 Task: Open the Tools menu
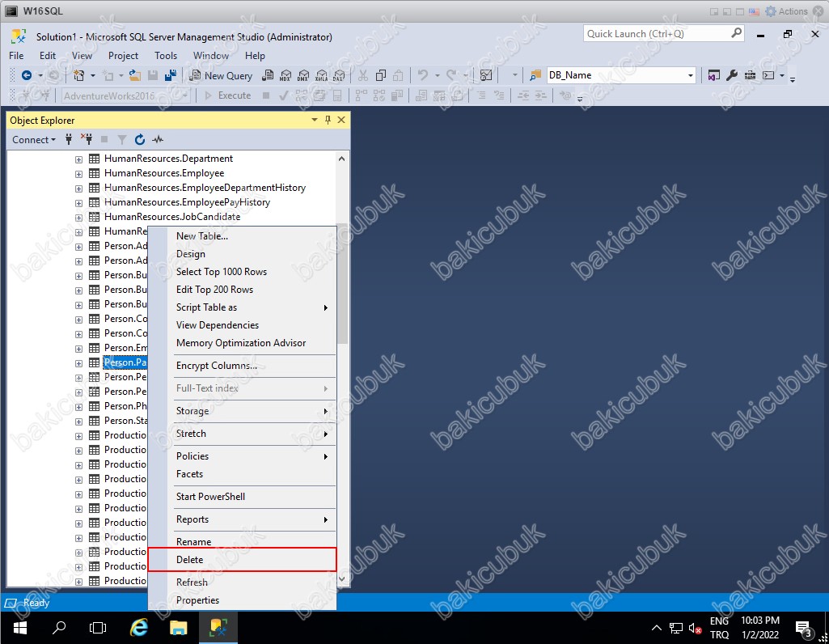pos(166,56)
